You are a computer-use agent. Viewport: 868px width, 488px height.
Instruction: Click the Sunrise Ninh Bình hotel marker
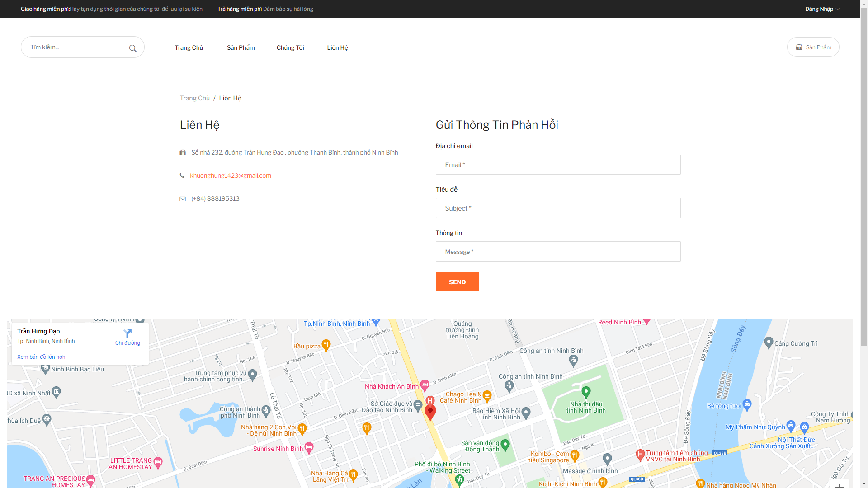[x=309, y=447]
